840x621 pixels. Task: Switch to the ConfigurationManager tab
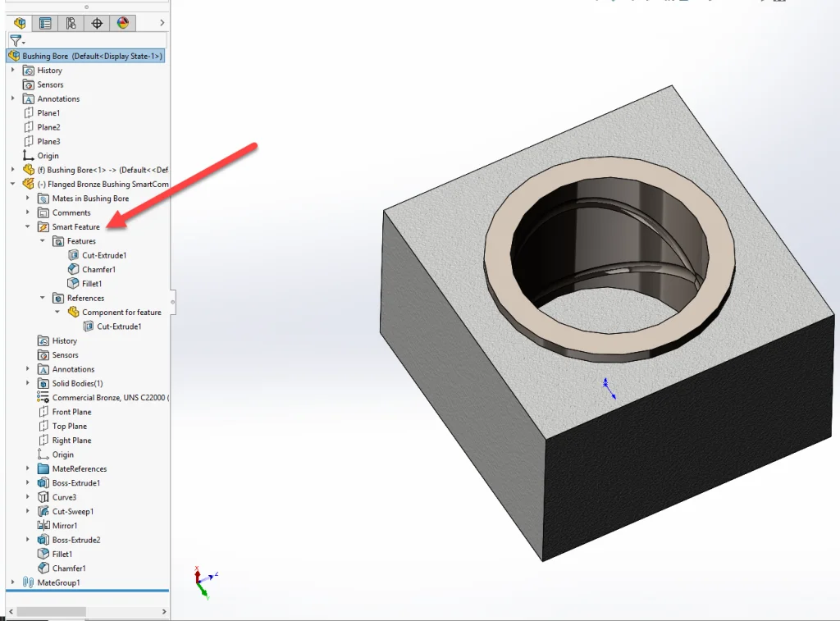[71, 23]
